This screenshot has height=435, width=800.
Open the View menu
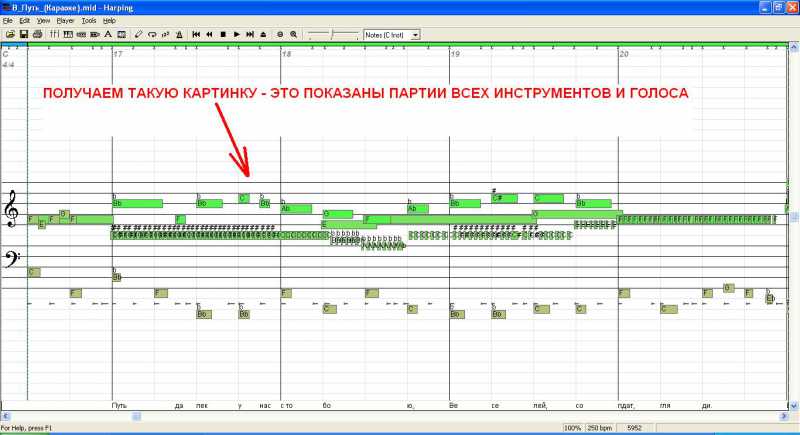tap(43, 21)
